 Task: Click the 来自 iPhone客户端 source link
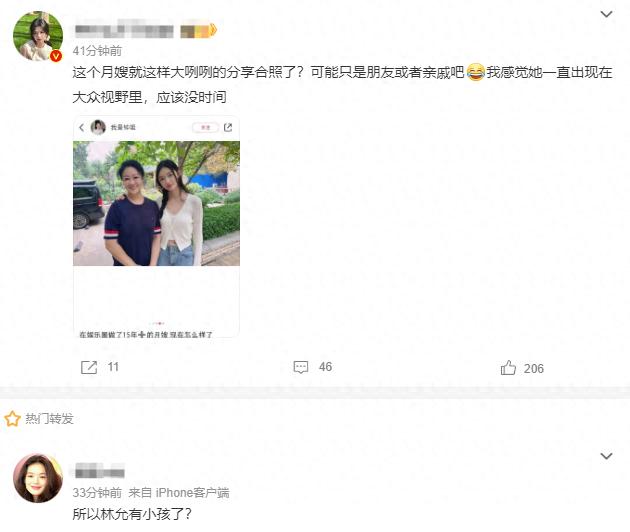click(179, 493)
